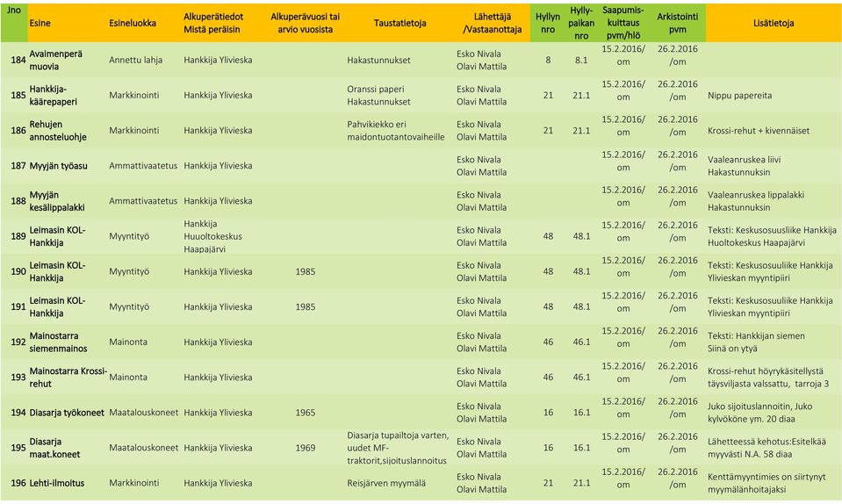Select the Lehti-ilmoitus cell
Viewport: 842px width, 504px height.
coord(56,483)
